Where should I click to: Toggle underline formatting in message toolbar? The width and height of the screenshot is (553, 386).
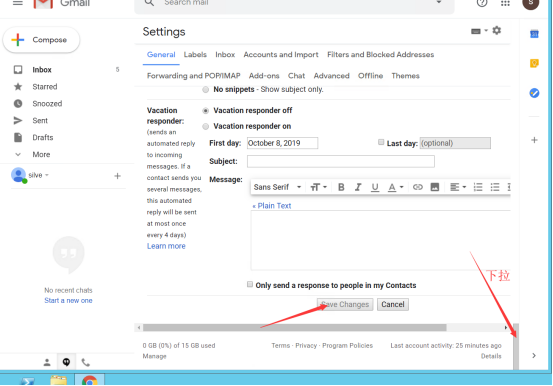pyautogui.click(x=375, y=187)
